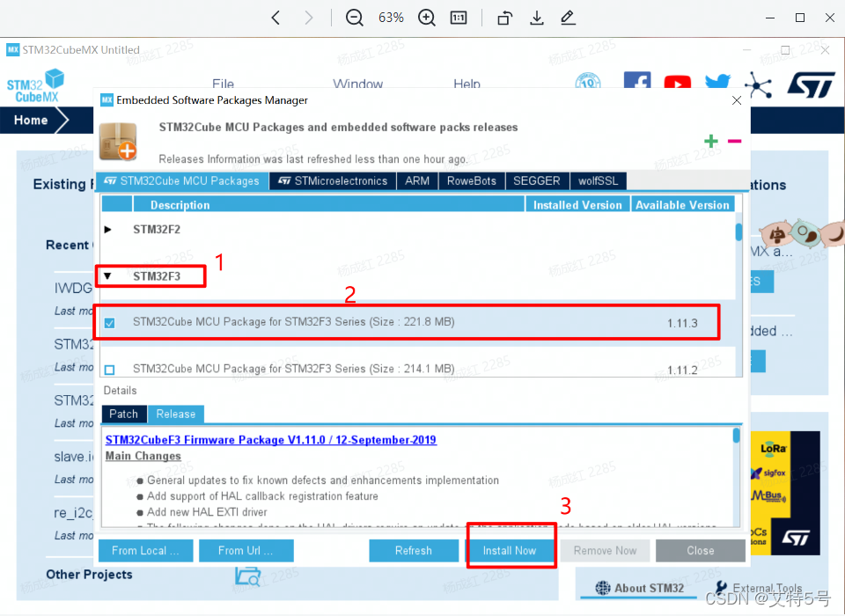
Task: Click the image viewer zoom percentage 63%
Action: click(x=391, y=18)
